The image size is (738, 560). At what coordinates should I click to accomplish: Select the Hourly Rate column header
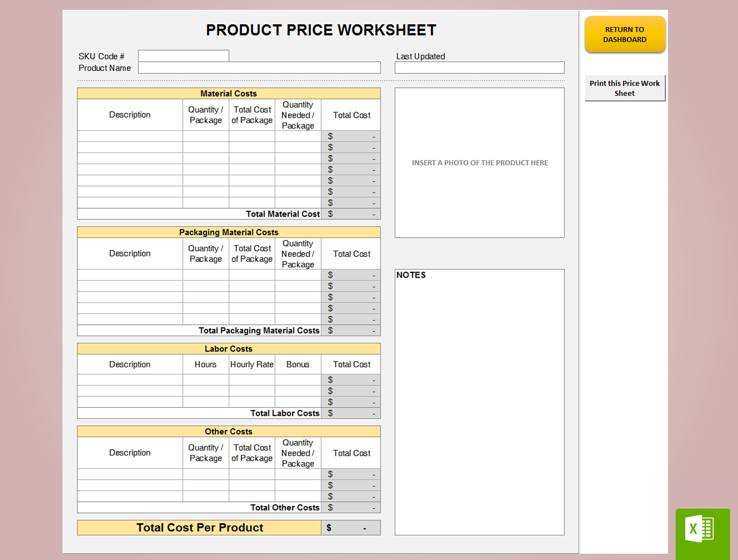[252, 364]
